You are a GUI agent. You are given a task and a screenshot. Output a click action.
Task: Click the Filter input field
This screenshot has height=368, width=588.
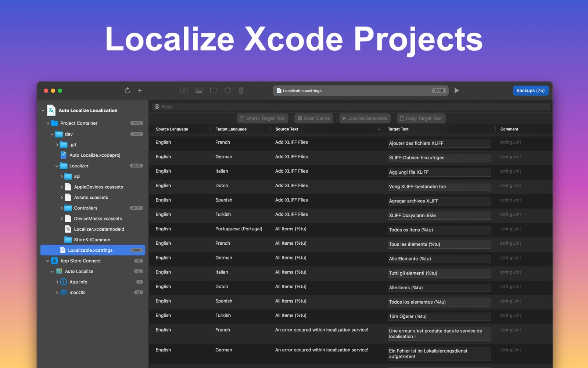pos(351,107)
